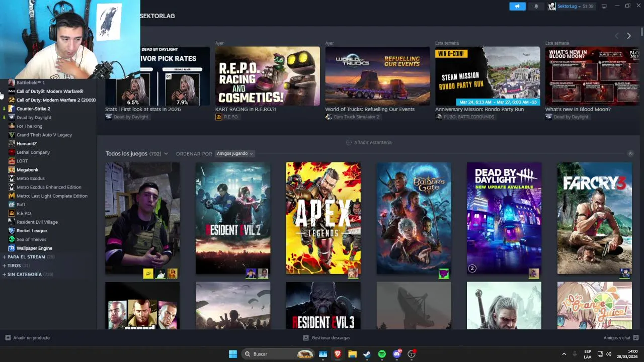Image resolution: width=644 pixels, height=362 pixels.
Task: Select the Rocket League icon in sidebar
Action: click(x=12, y=231)
